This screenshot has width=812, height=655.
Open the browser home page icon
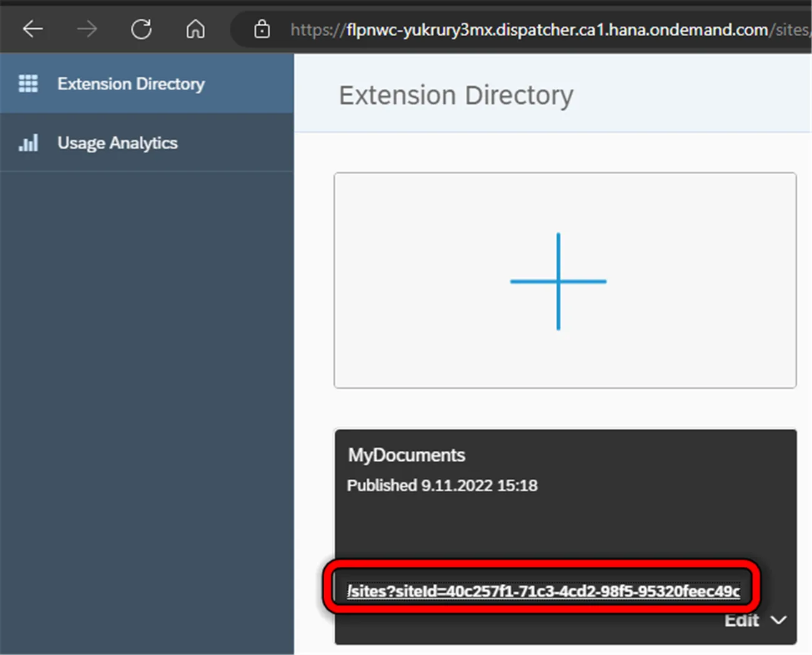pos(196,29)
